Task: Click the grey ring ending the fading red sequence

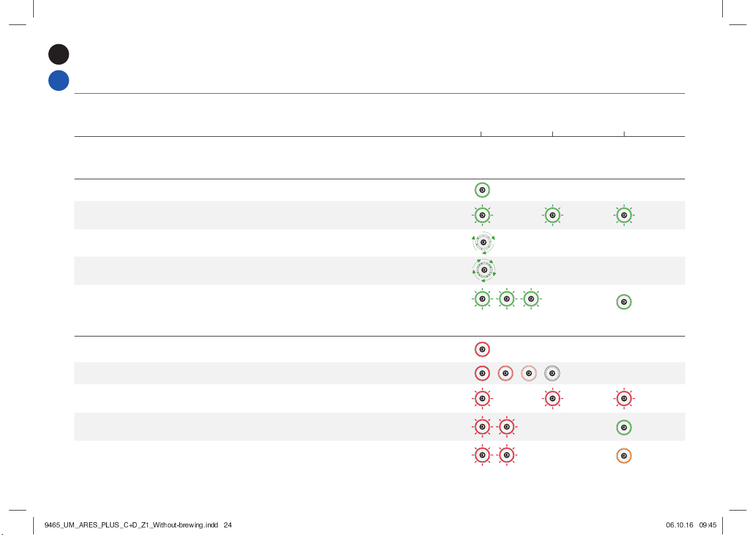Action: 552,373
